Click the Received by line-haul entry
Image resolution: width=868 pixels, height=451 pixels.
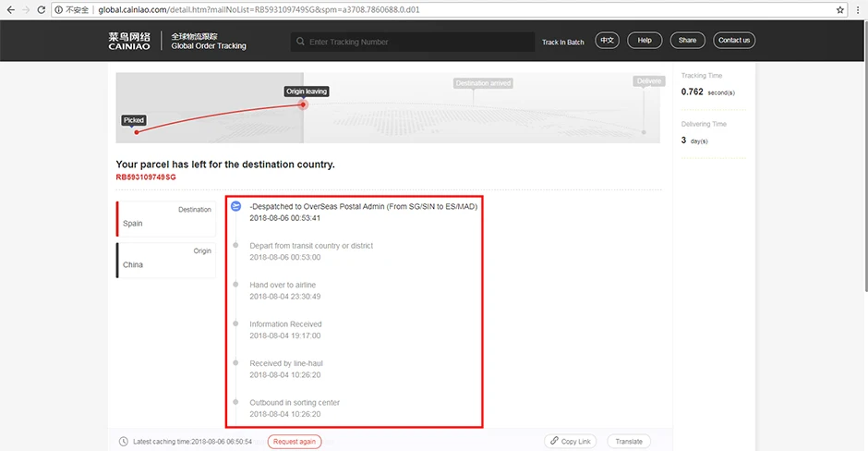(x=285, y=363)
